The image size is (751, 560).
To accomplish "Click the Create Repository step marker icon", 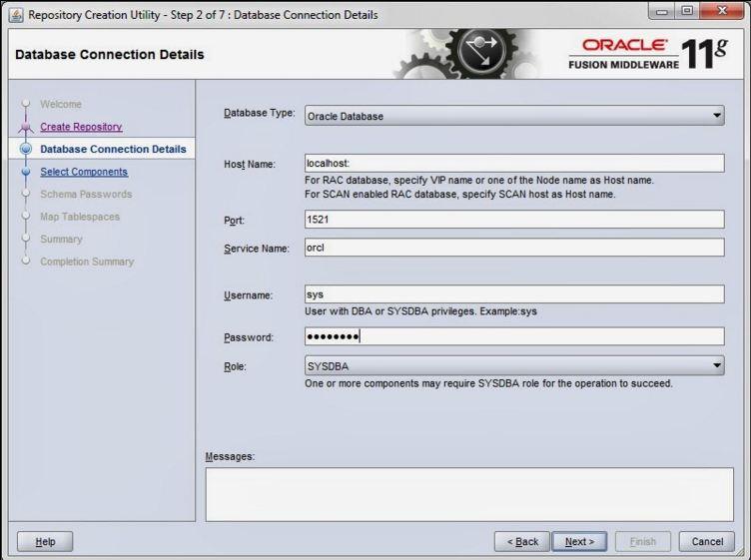I will pos(26,127).
